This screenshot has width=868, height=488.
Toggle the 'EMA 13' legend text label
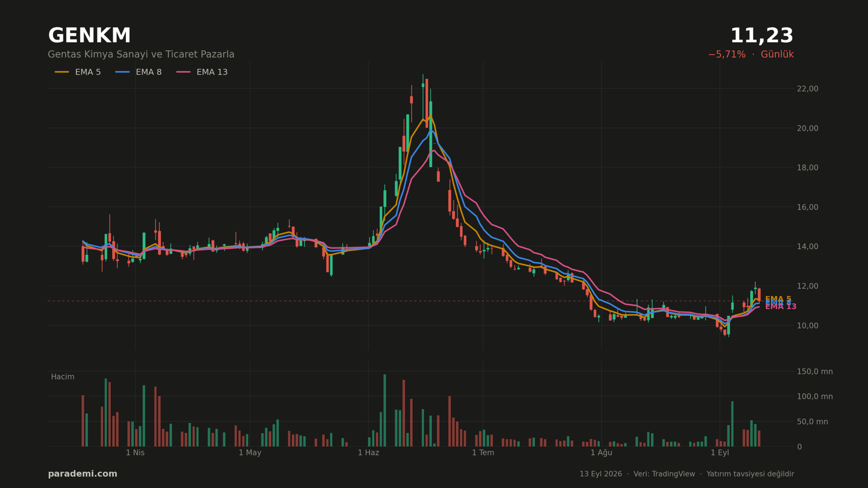(212, 72)
